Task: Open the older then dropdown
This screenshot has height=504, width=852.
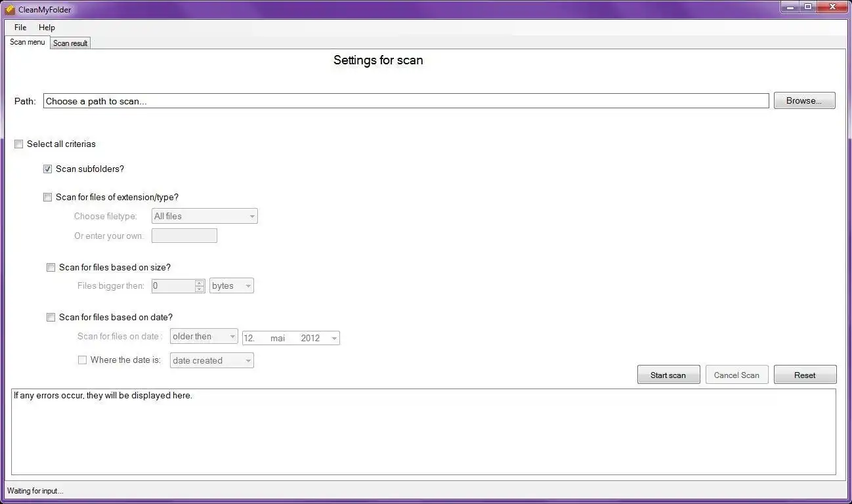Action: pyautogui.click(x=203, y=336)
